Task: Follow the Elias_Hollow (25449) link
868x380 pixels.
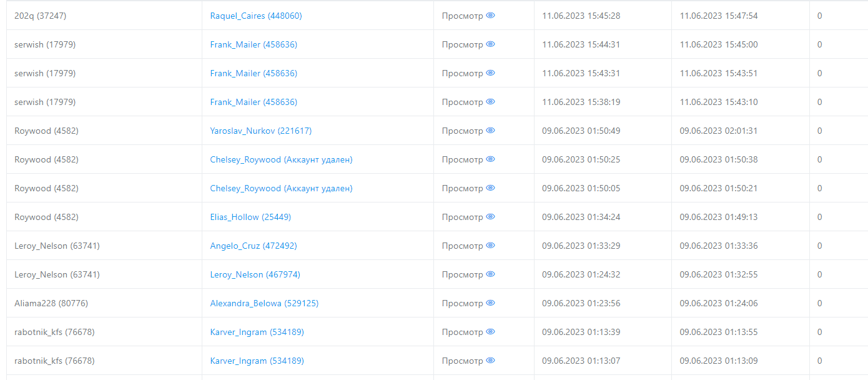Action: pos(250,217)
